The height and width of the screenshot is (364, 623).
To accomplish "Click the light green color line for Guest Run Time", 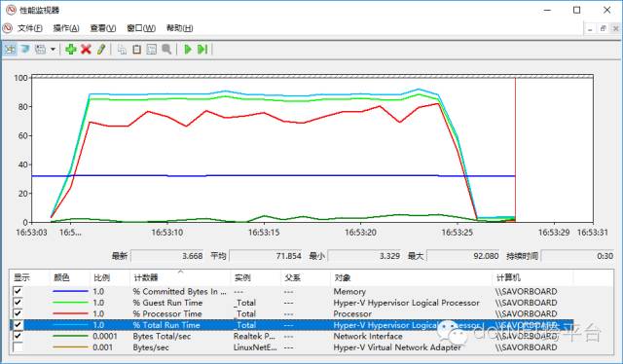I will pyautogui.click(x=70, y=303).
